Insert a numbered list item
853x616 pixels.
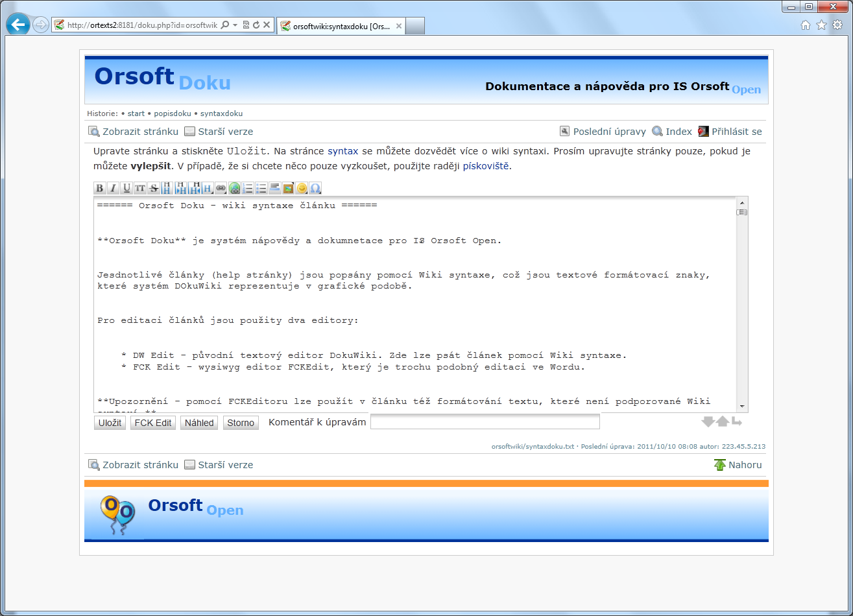(248, 189)
